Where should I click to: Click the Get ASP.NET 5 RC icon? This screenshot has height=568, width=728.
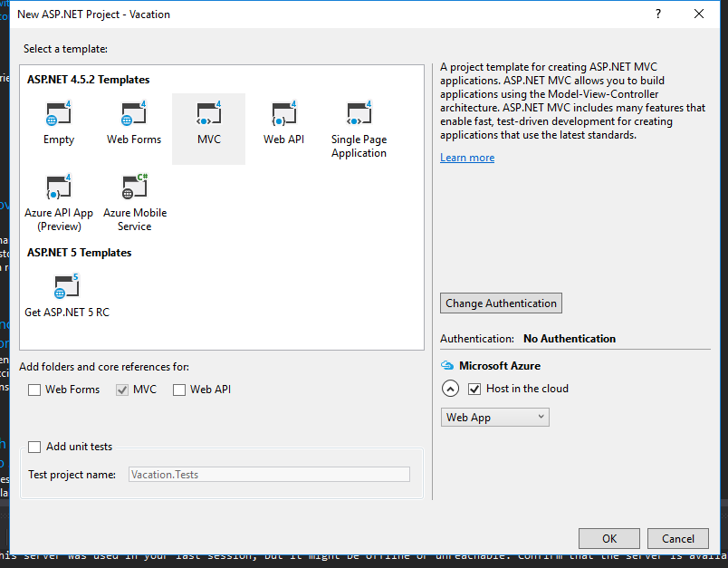pos(66,286)
